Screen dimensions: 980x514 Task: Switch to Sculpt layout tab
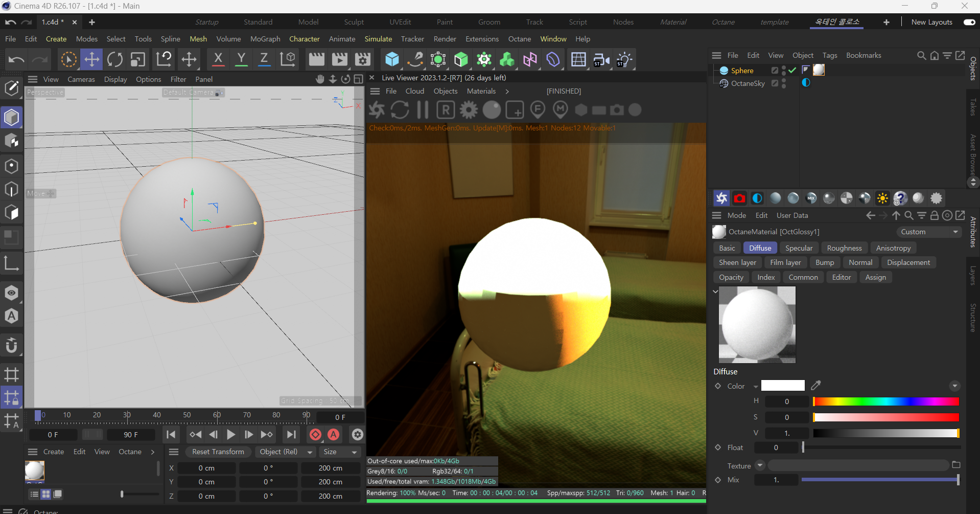354,22
